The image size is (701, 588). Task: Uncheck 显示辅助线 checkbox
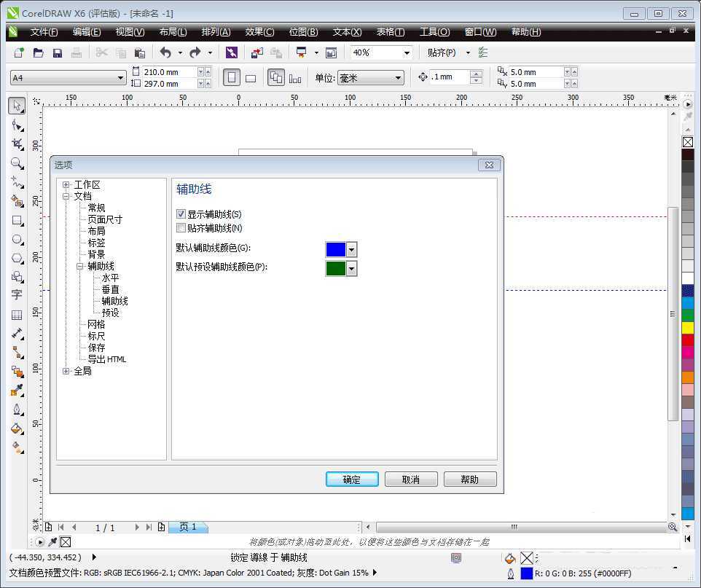[181, 214]
